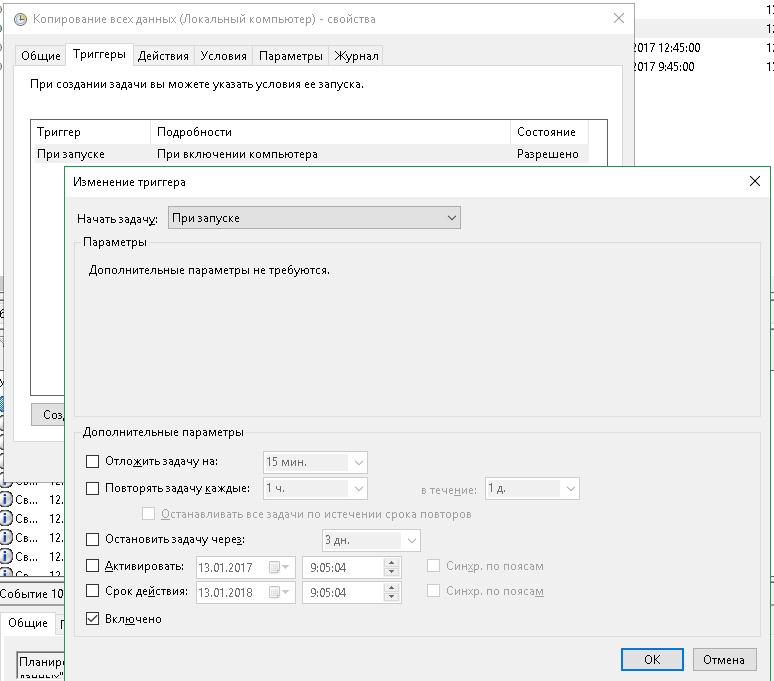Screen dimensions: 774x681
Task: Toggle the Остановить задачу через checkbox
Action: [93, 540]
